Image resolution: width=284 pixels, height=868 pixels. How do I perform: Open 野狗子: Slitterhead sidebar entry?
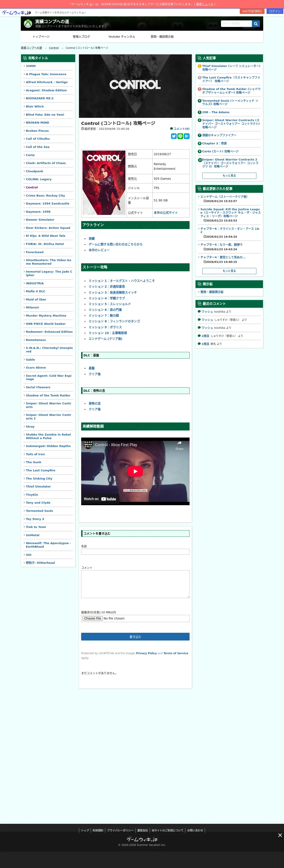tap(40, 563)
